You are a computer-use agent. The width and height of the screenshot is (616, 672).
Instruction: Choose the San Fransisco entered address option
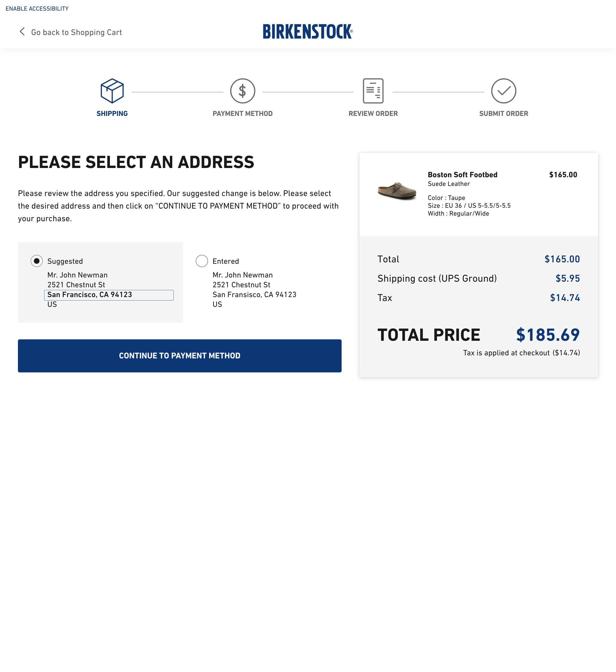click(254, 295)
